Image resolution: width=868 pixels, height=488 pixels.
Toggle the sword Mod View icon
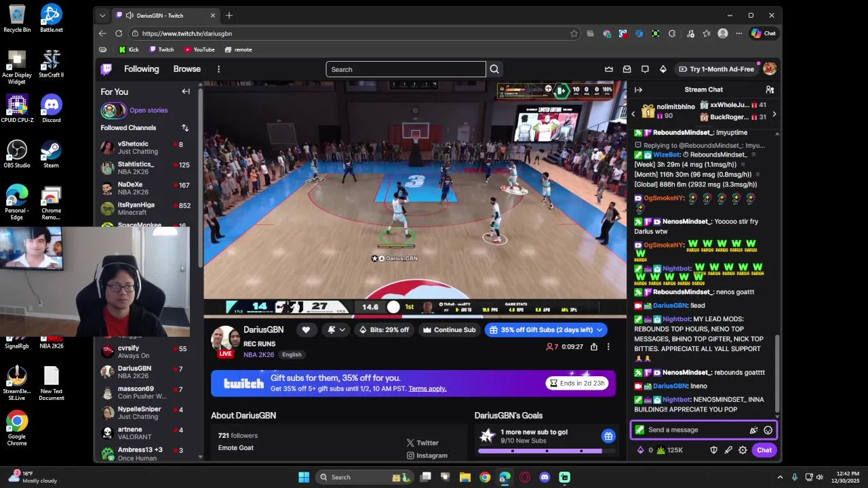[x=728, y=450]
